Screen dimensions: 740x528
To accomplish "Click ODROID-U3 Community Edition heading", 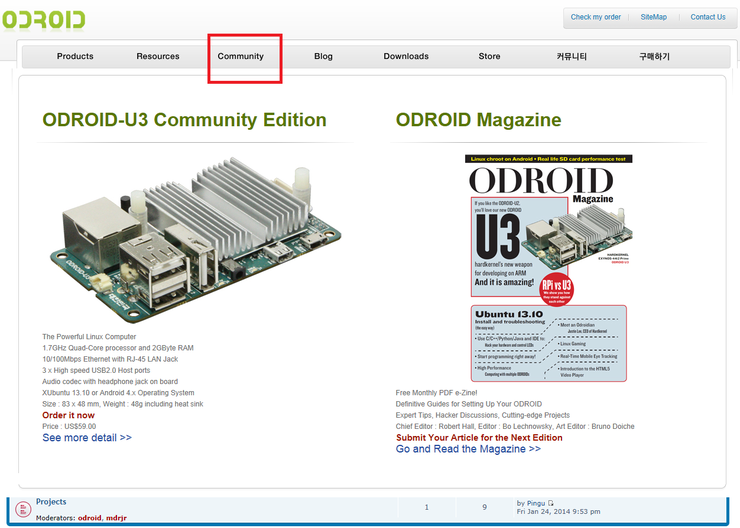I will [x=184, y=120].
